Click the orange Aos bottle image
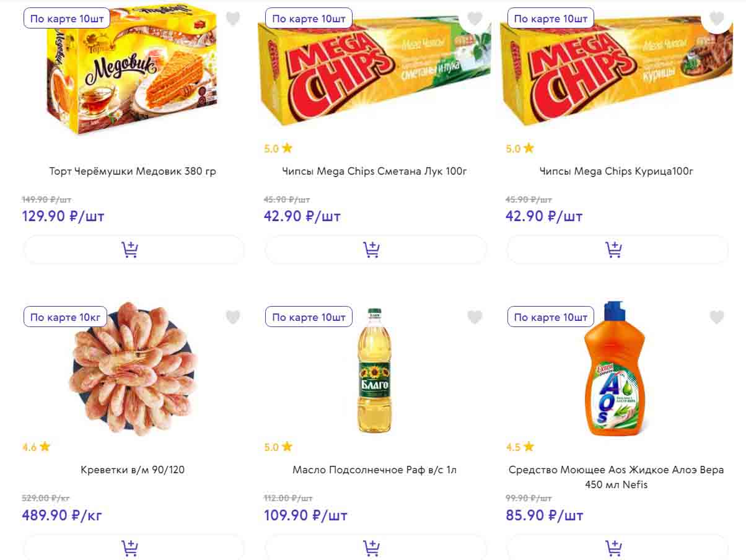 click(615, 370)
